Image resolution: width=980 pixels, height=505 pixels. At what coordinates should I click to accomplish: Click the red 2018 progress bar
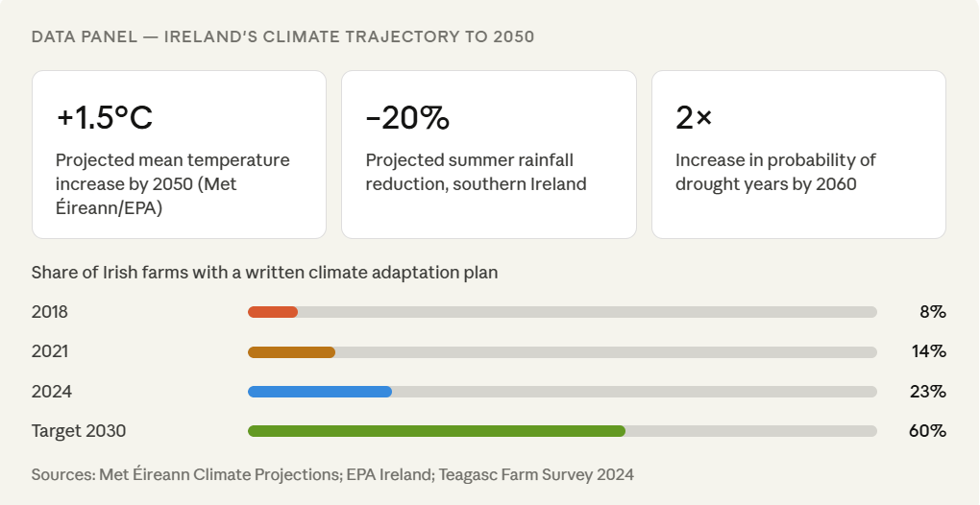(273, 312)
